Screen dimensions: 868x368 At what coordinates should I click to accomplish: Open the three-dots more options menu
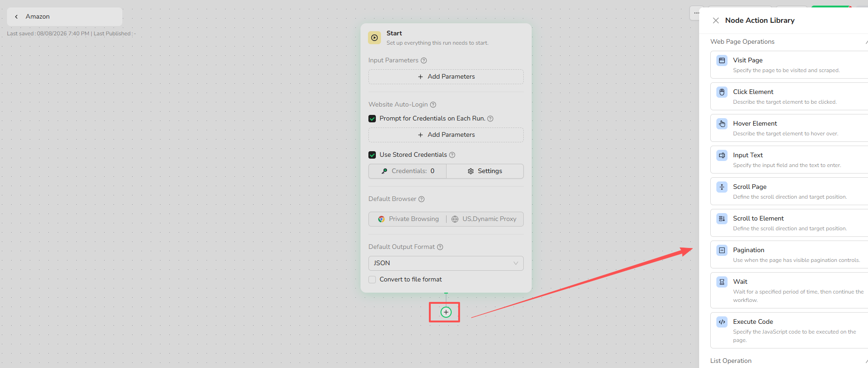(x=696, y=13)
